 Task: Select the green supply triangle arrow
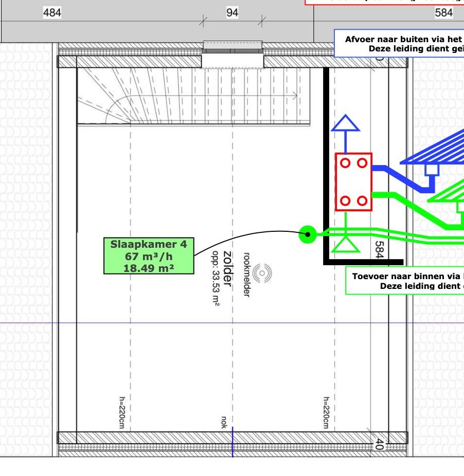click(x=346, y=244)
